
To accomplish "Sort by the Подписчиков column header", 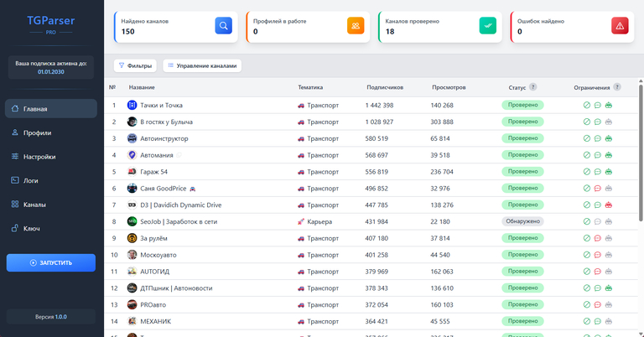I will 385,87.
